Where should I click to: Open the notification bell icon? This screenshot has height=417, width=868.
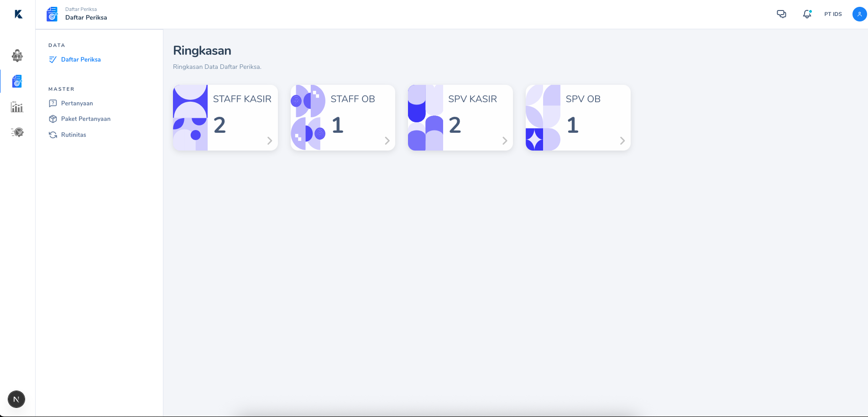pyautogui.click(x=807, y=14)
